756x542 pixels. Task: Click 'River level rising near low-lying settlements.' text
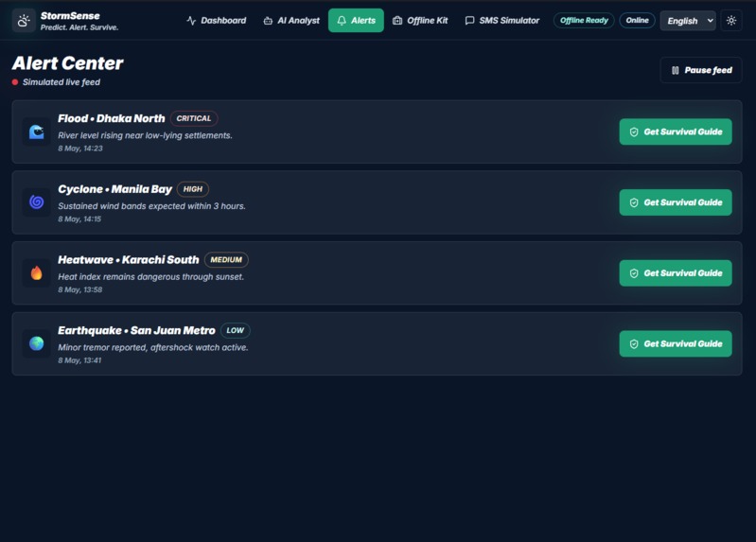click(x=145, y=135)
